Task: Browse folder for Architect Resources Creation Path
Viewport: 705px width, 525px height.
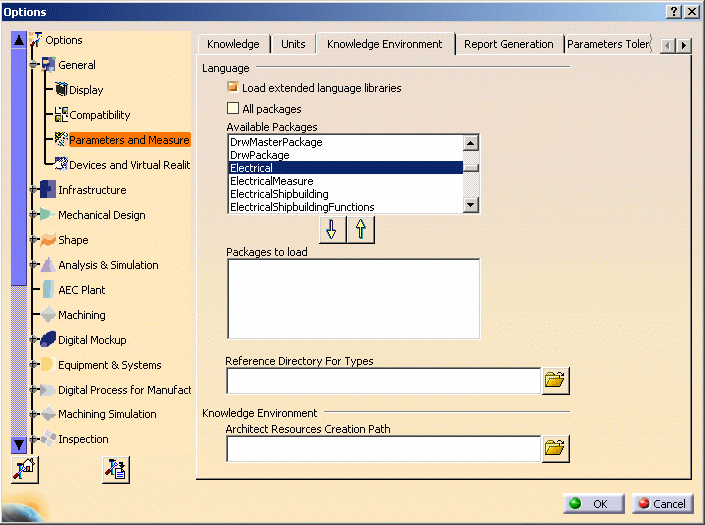Action: pyautogui.click(x=555, y=449)
